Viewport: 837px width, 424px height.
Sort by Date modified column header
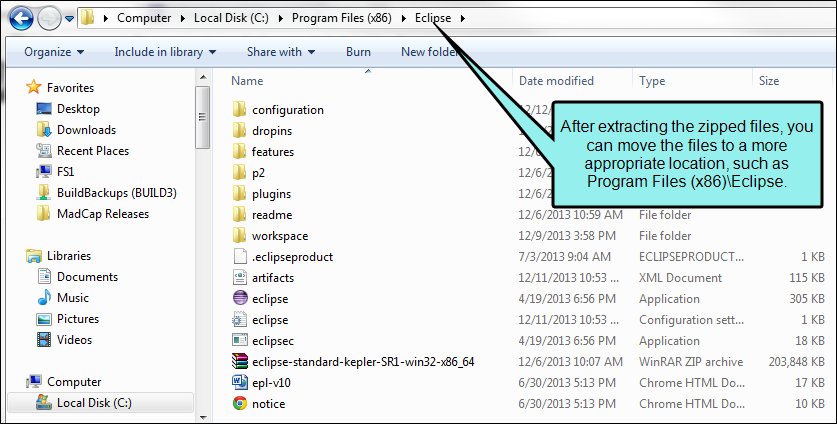[x=556, y=81]
